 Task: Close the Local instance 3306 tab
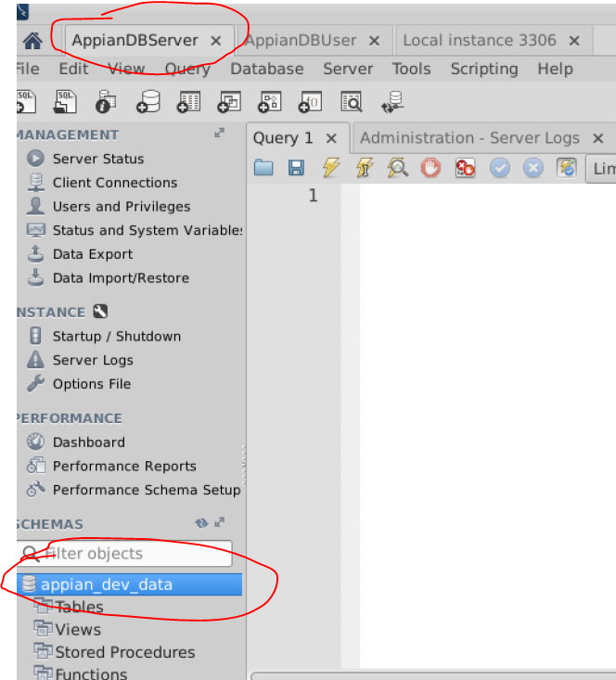pos(574,41)
